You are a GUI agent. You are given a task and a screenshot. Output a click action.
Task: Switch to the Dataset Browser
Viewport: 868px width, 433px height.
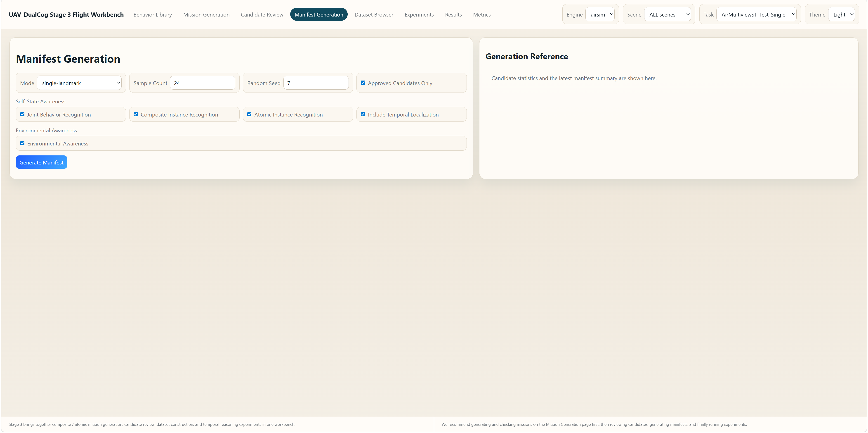pyautogui.click(x=374, y=14)
